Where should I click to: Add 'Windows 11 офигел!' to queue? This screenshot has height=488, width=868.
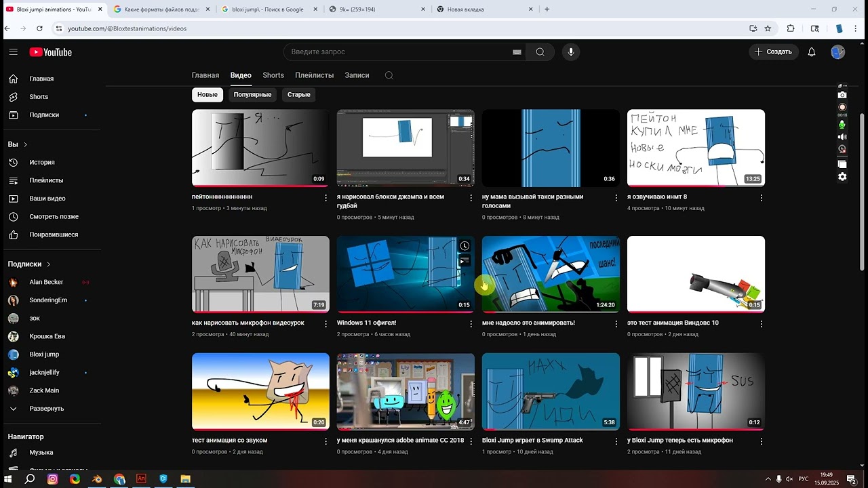tap(465, 261)
